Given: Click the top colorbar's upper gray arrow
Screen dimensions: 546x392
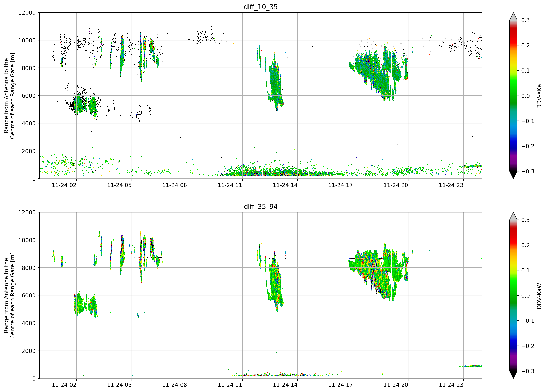Looking at the screenshot, I should point(513,16).
